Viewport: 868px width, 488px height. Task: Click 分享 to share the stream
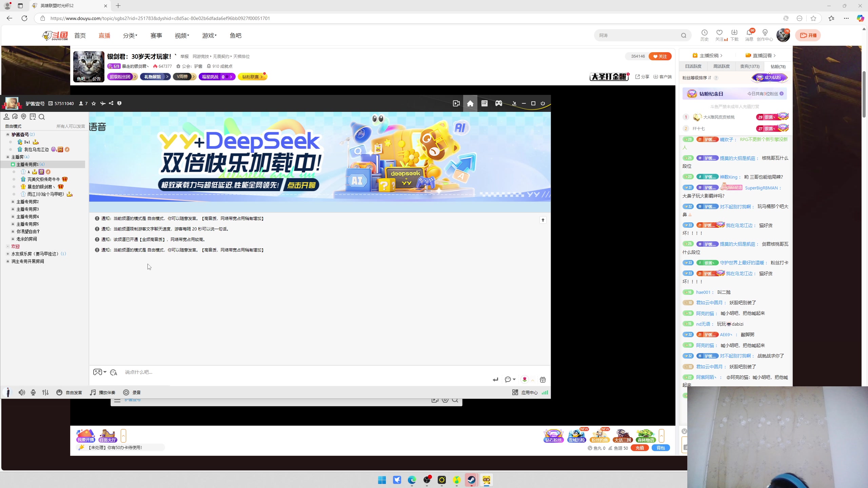click(642, 77)
